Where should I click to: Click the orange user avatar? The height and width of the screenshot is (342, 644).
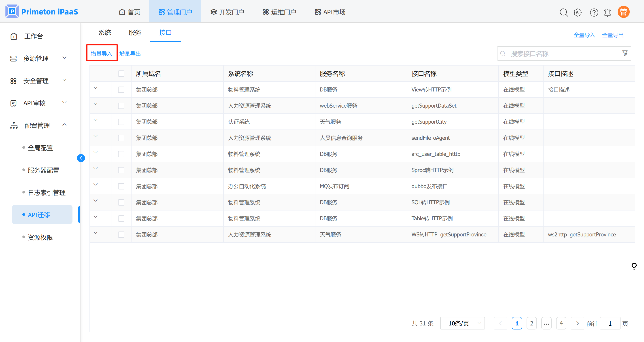point(623,12)
